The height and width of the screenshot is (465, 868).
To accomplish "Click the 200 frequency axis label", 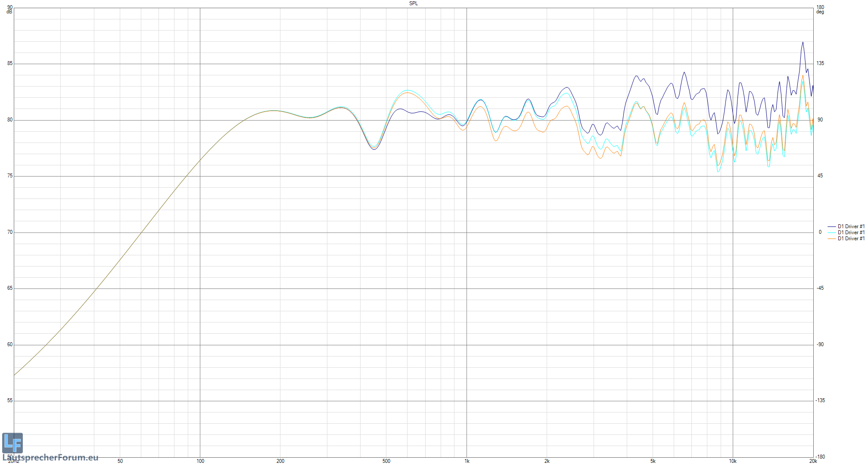I will point(280,461).
